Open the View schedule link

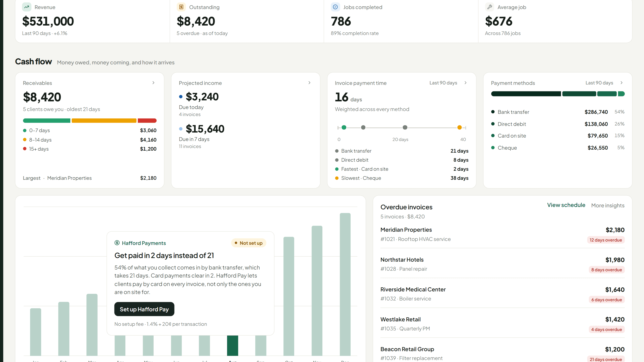click(x=566, y=205)
